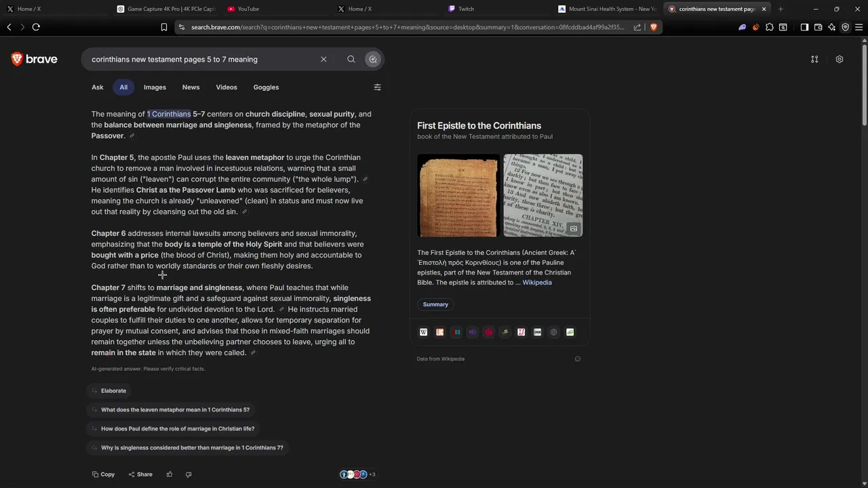Open Brave Shields lion icon
Viewport: 868px width, 488px height.
click(654, 27)
